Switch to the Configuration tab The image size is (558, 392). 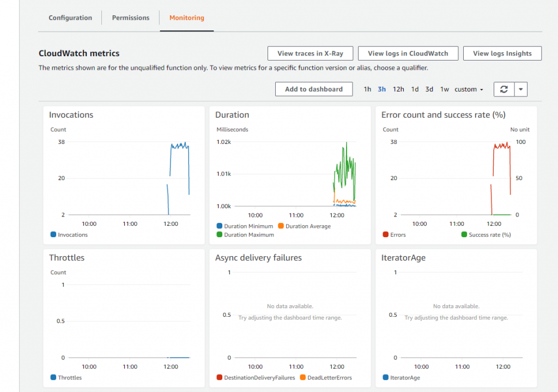pyautogui.click(x=70, y=17)
